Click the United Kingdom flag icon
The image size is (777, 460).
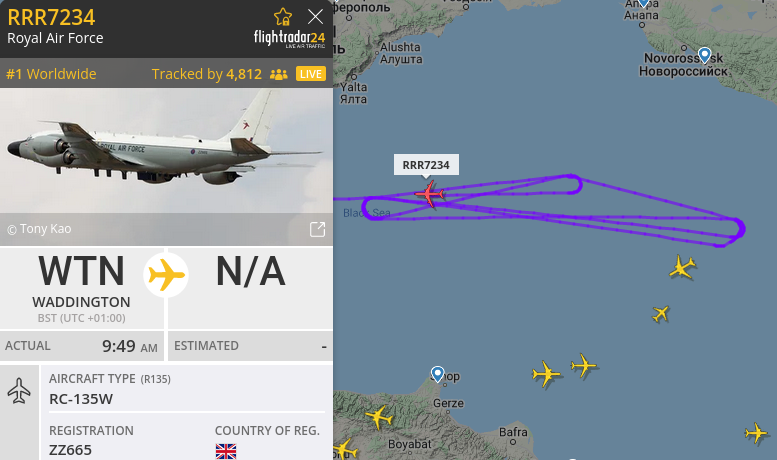point(226,452)
